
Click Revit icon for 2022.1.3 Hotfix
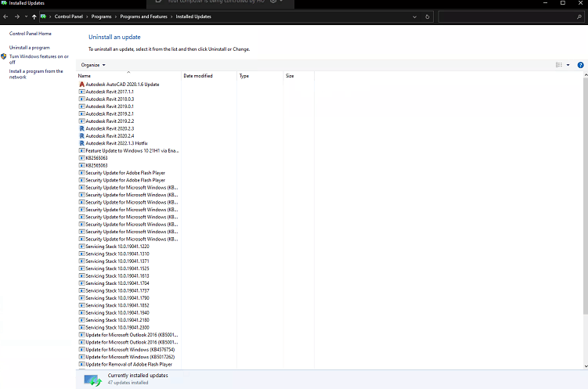coord(81,143)
